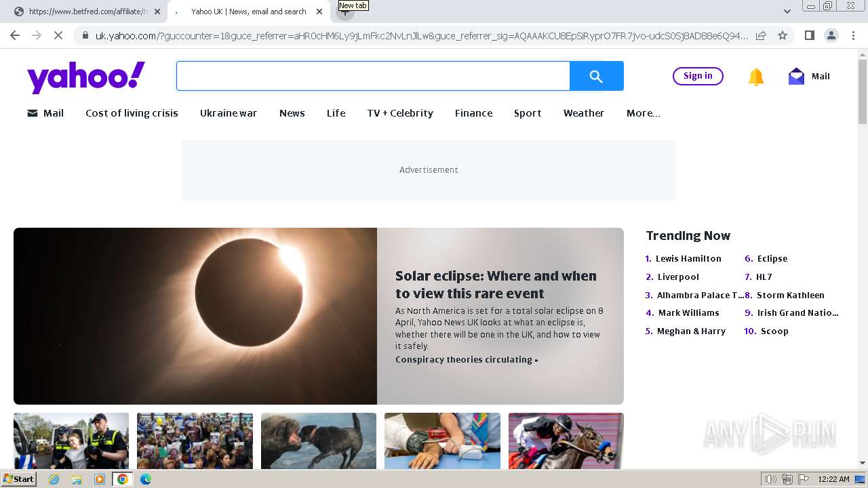This screenshot has height=488, width=868.
Task: Share this page from the address bar
Action: pyautogui.click(x=761, y=35)
